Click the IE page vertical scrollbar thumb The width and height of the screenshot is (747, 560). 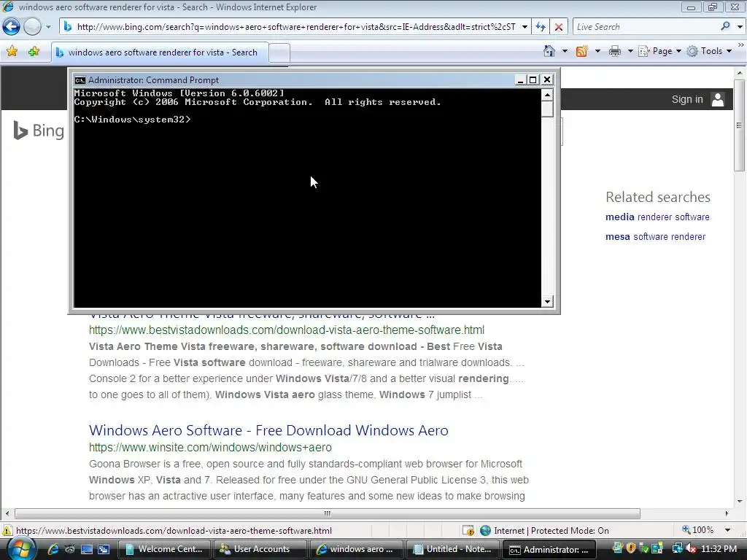pos(739,125)
